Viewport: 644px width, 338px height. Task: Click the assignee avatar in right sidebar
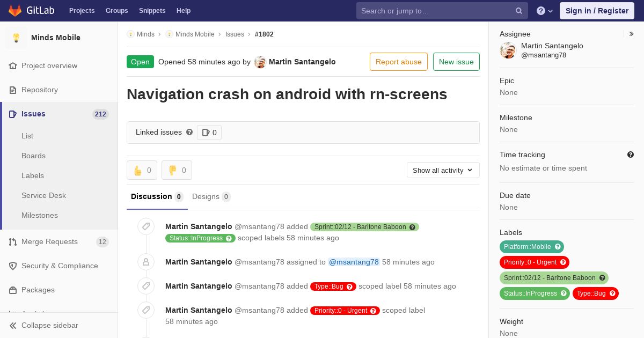508,50
